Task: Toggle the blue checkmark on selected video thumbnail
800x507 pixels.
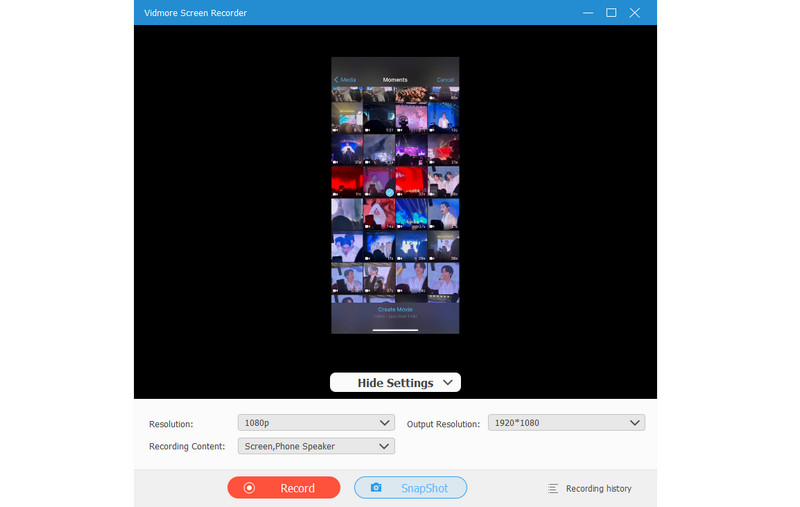Action: coord(389,192)
